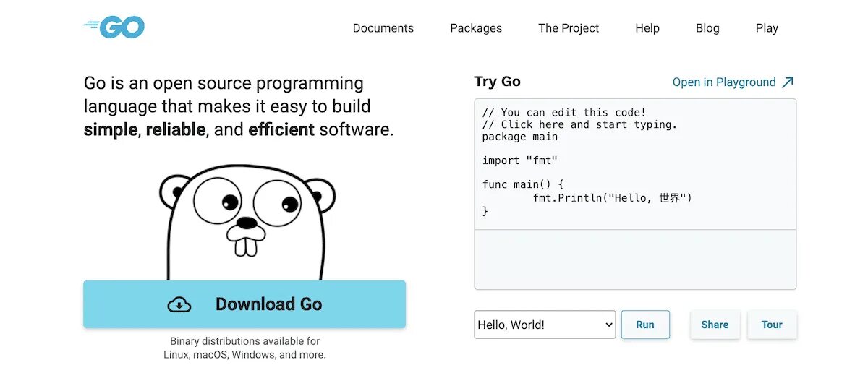Click the 'Binary distributions available for' text
The width and height of the screenshot is (868, 386).
click(244, 341)
